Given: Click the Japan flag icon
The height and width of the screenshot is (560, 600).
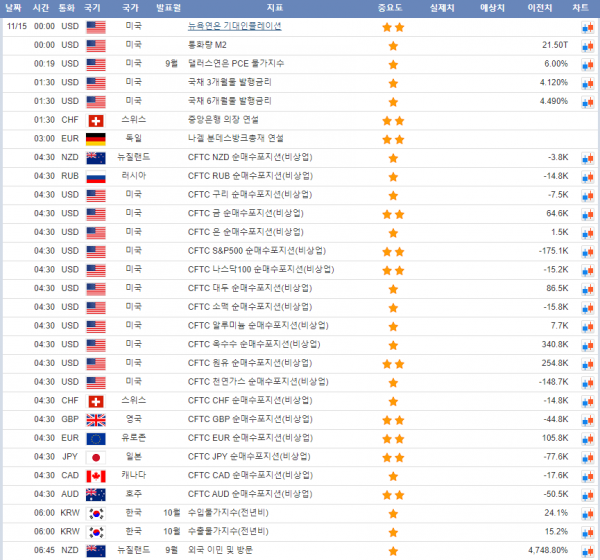Looking at the screenshot, I should [x=96, y=456].
